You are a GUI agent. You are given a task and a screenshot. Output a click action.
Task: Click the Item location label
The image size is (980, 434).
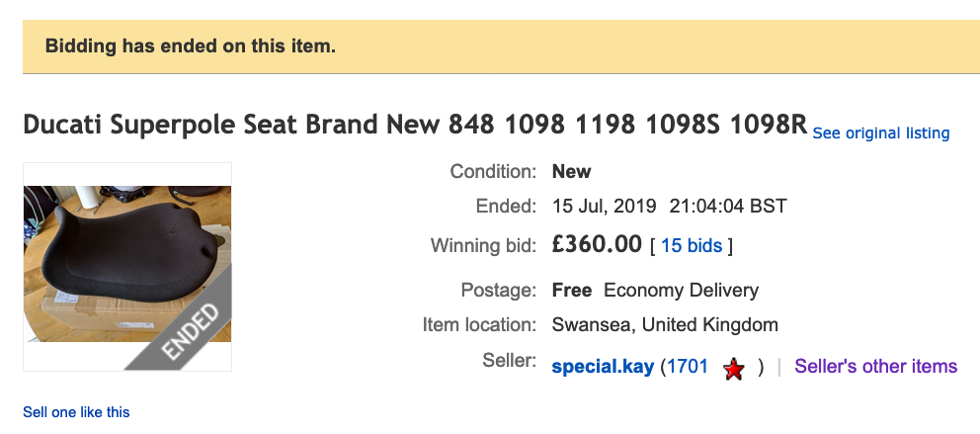478,324
